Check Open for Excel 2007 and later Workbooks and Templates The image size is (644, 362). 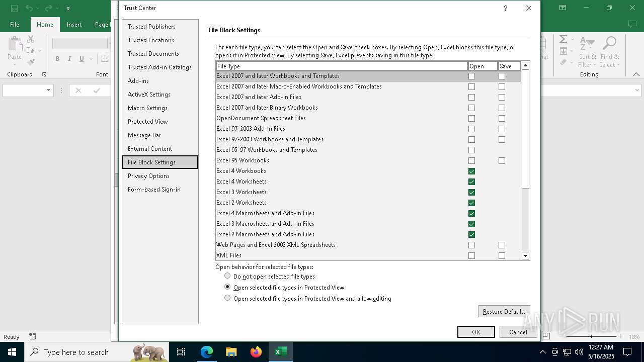coord(471,76)
